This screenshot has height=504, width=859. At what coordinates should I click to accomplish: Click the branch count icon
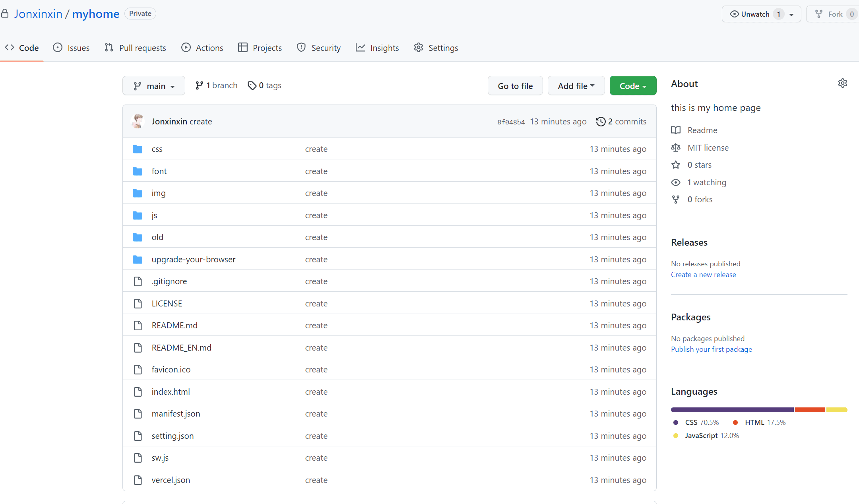[199, 85]
